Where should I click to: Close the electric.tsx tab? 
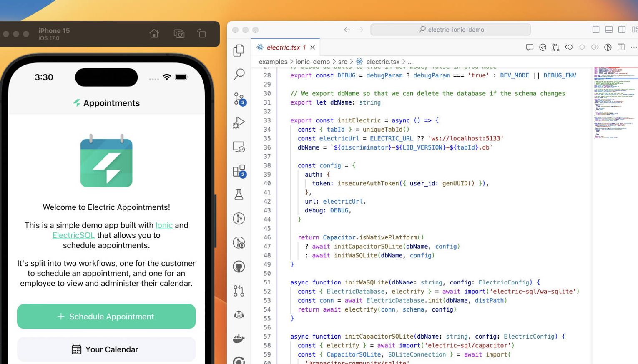[312, 47]
